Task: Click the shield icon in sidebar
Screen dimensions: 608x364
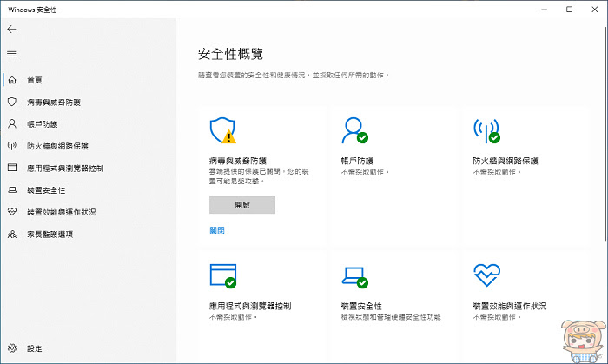Action: pyautogui.click(x=12, y=102)
